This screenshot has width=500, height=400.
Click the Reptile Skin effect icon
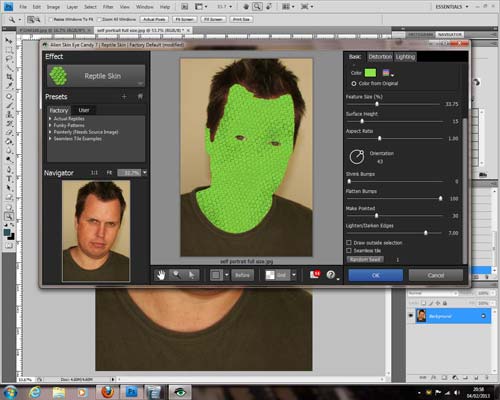point(58,76)
